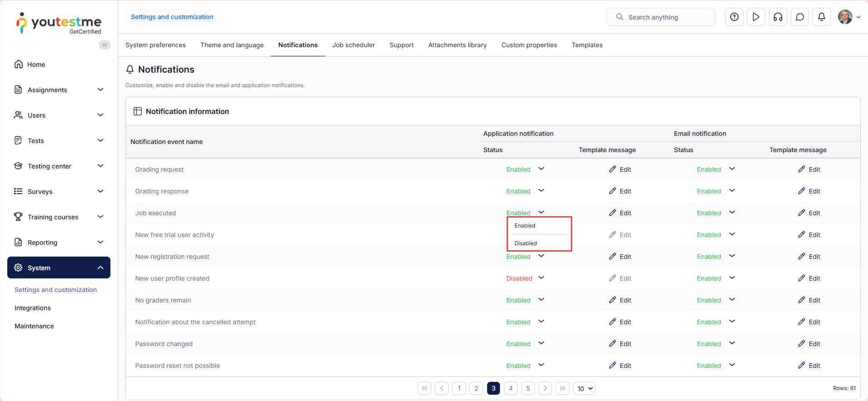This screenshot has width=868, height=401.
Task: Collapse the sidebar with double-chevron icon
Action: [x=105, y=45]
